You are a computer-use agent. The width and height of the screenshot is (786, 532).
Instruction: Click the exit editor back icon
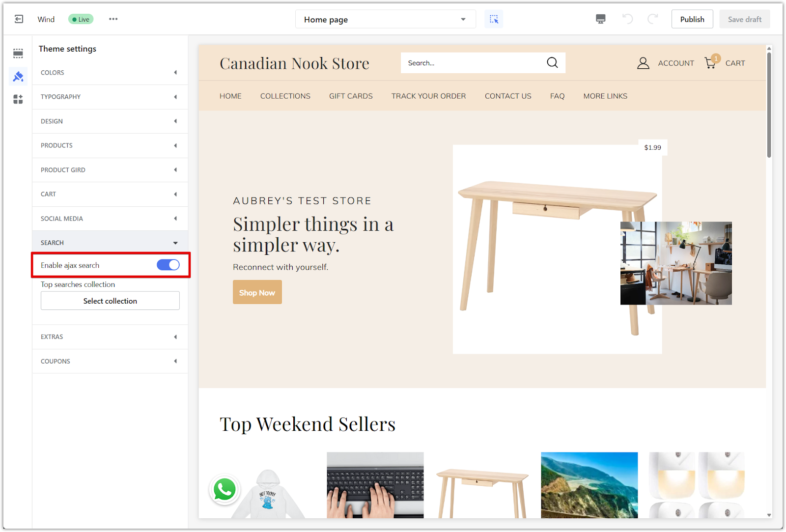19,19
